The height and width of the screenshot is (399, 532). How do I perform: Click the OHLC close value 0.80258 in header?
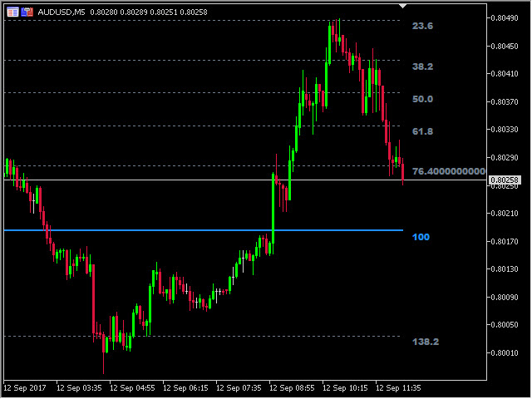tap(194, 12)
